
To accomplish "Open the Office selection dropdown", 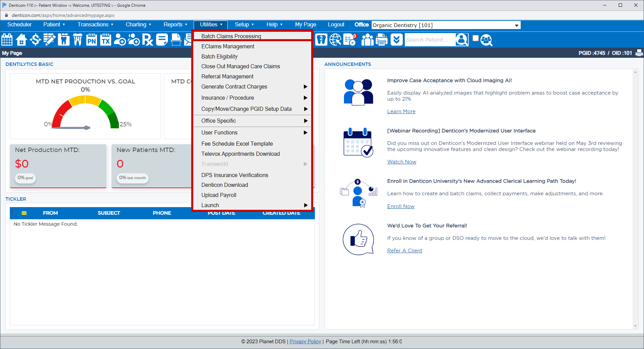I will [446, 25].
